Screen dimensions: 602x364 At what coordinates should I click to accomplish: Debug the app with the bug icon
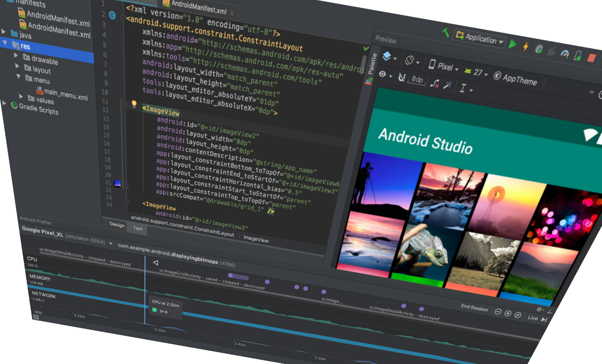point(539,50)
